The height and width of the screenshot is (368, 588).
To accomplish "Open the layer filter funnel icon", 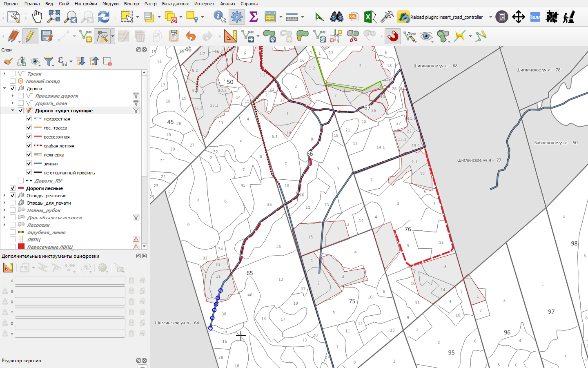I will 49,61.
